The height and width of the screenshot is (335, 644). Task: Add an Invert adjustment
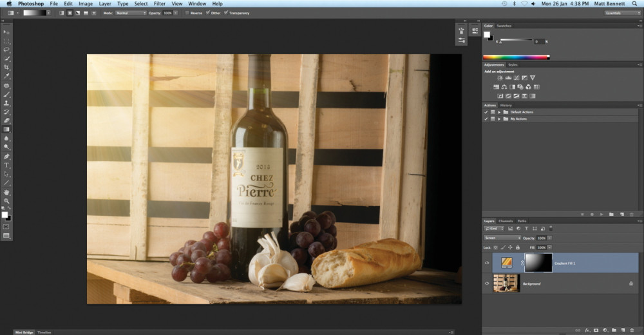[500, 96]
